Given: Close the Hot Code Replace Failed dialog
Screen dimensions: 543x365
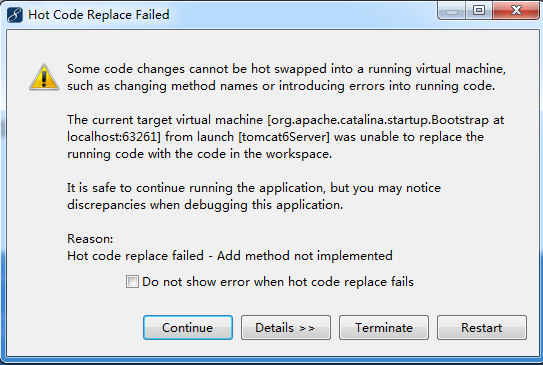Looking at the screenshot, I should click(x=516, y=10).
